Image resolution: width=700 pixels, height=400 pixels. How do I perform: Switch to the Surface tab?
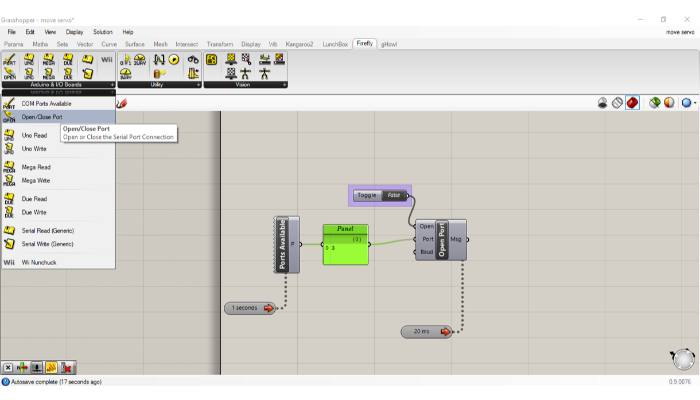(x=135, y=44)
